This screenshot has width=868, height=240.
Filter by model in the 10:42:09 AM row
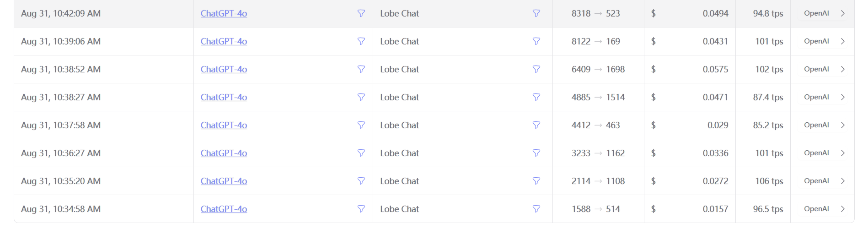361,13
